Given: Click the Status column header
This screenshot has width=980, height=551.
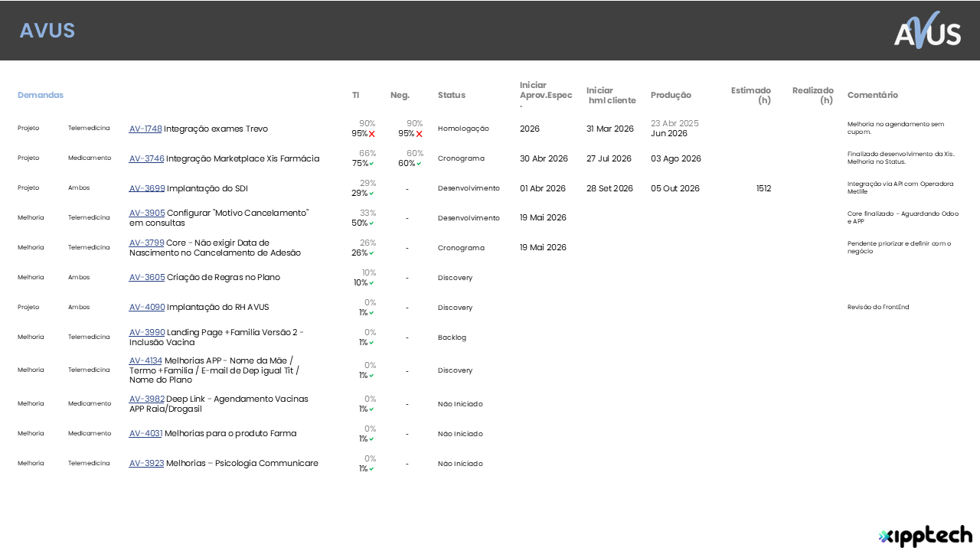Looking at the screenshot, I should coord(452,95).
